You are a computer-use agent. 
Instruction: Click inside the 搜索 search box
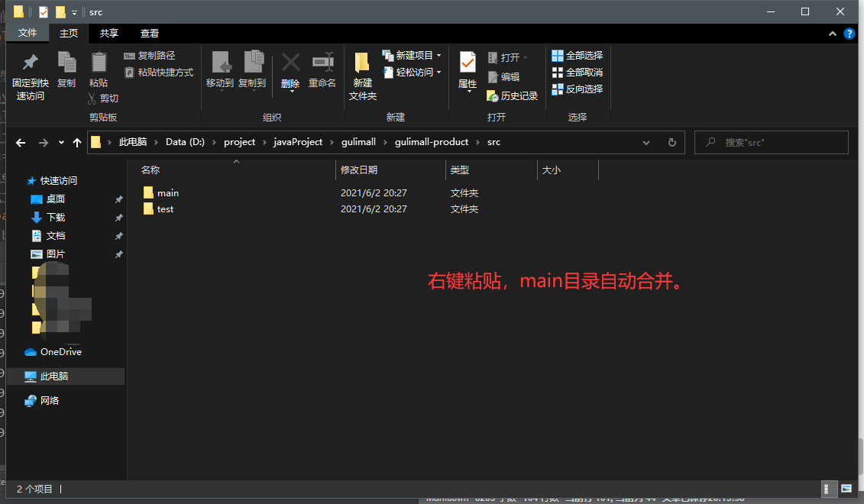point(772,142)
